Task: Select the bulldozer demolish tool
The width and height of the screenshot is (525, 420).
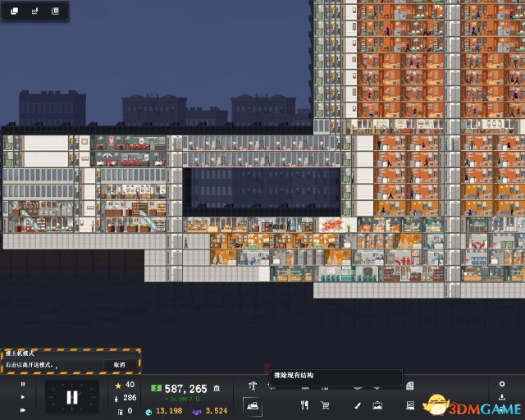Action: click(253, 406)
